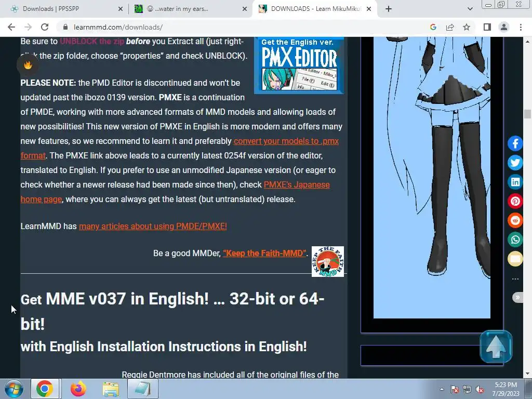The height and width of the screenshot is (399, 532).
Task: Bookmark this tab with star
Action: pyautogui.click(x=467, y=27)
